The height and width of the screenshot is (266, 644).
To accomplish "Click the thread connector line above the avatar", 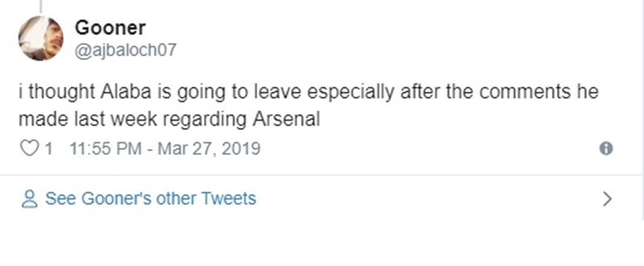I will (41, 6).
